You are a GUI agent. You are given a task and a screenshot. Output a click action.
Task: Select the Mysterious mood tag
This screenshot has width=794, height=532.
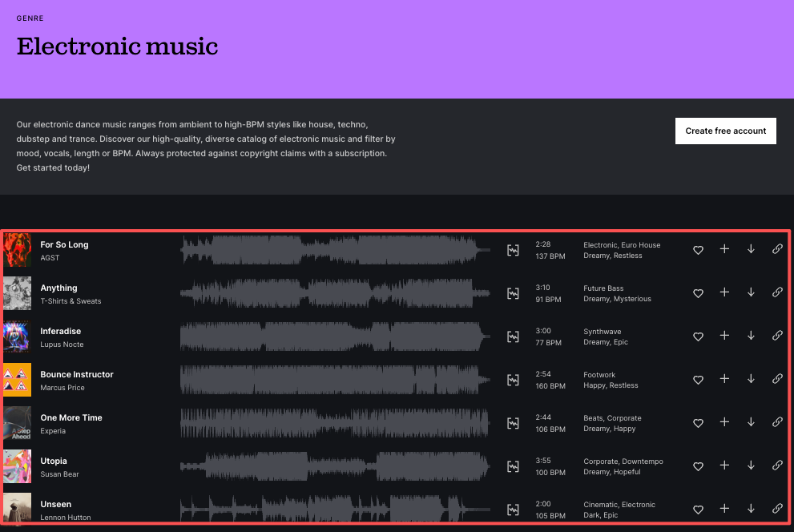[632, 299]
